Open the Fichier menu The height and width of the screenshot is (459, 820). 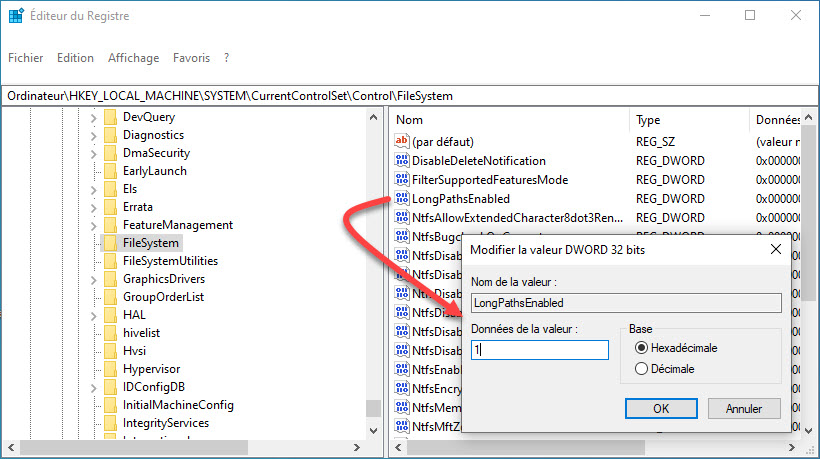pos(25,58)
